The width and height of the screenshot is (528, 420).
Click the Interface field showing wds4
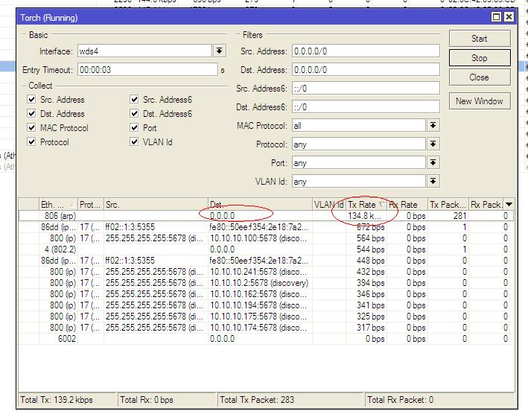[144, 51]
